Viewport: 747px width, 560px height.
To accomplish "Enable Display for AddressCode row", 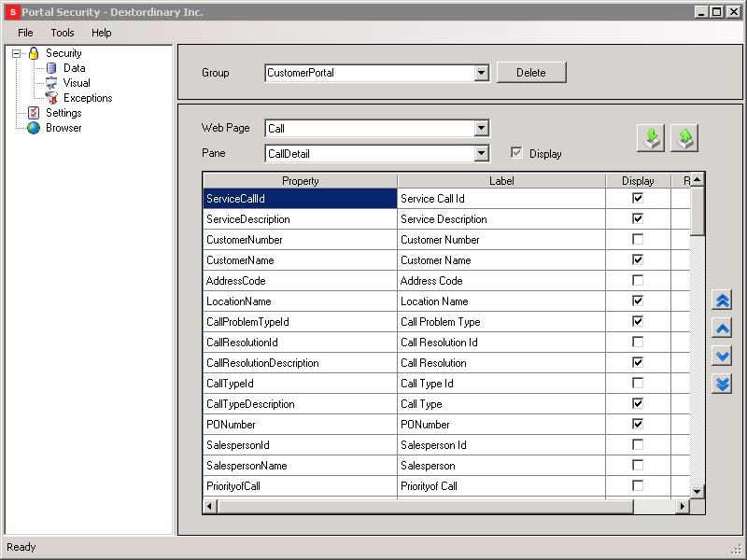I will [638, 281].
